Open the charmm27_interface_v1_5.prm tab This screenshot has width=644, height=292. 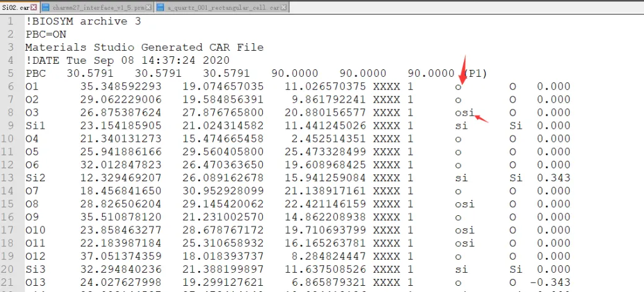click(x=97, y=7)
